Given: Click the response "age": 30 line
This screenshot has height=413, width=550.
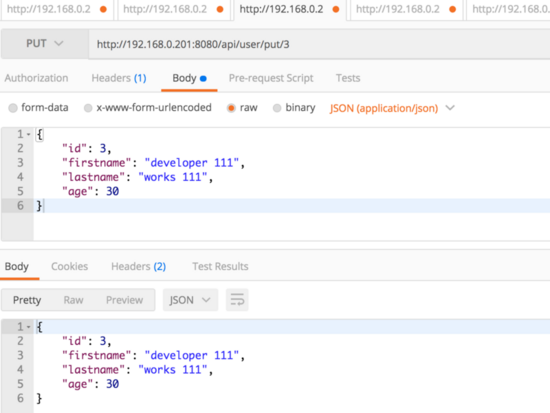Looking at the screenshot, I should click(x=90, y=384).
